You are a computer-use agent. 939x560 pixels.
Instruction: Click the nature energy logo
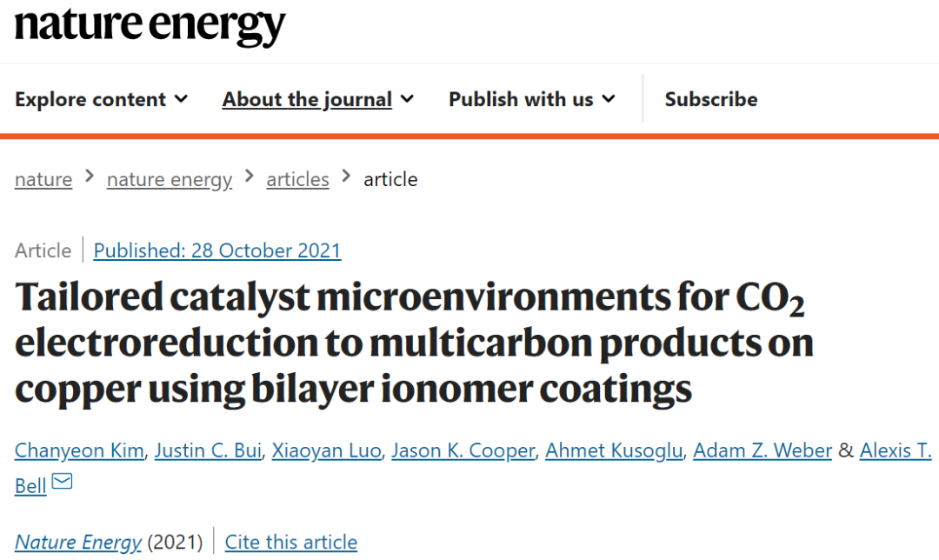coord(150,25)
